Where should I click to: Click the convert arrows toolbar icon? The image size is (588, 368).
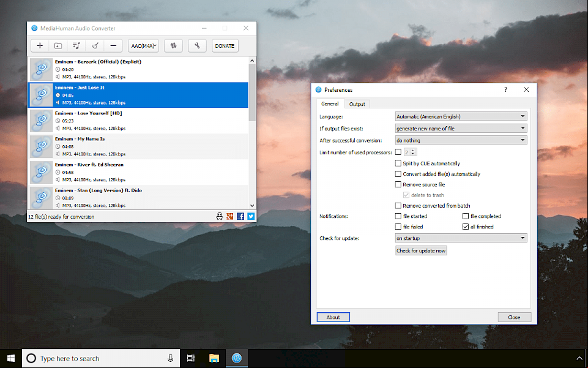point(173,46)
